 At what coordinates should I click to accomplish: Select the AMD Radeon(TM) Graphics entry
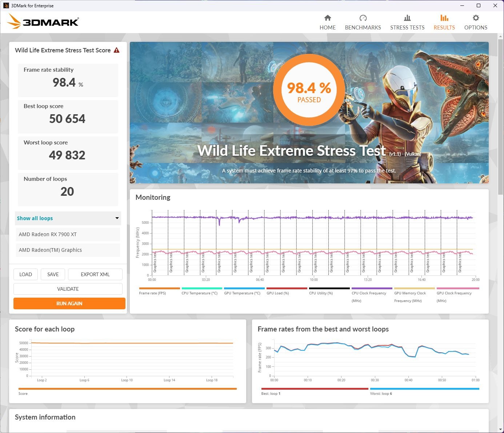(x=68, y=250)
